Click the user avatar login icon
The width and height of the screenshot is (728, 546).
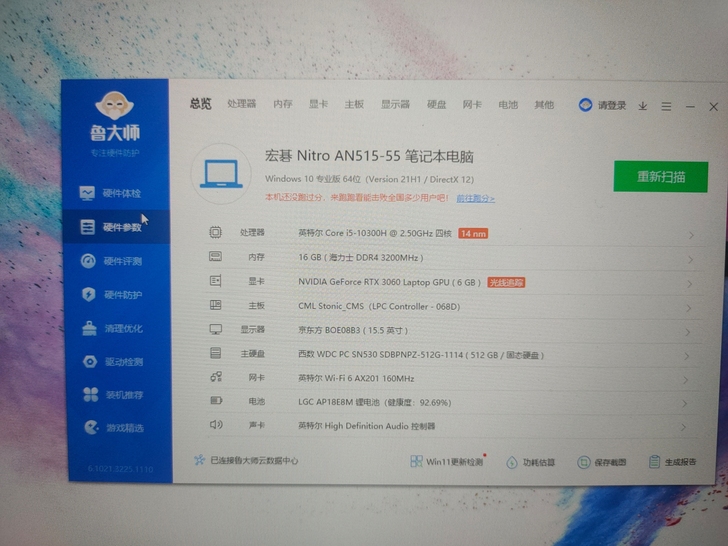coord(585,105)
